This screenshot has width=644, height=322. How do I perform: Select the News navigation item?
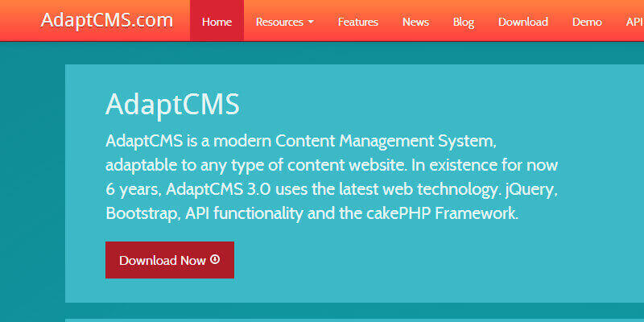[x=415, y=22]
